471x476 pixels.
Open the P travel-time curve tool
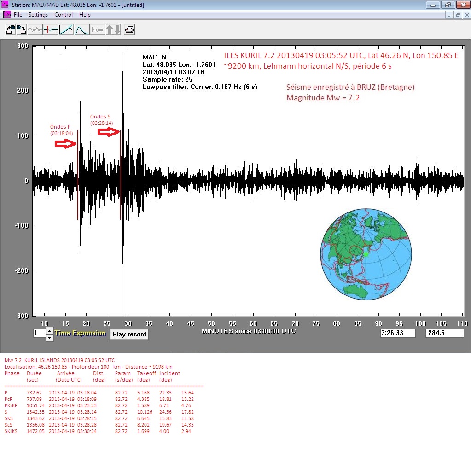[66, 30]
